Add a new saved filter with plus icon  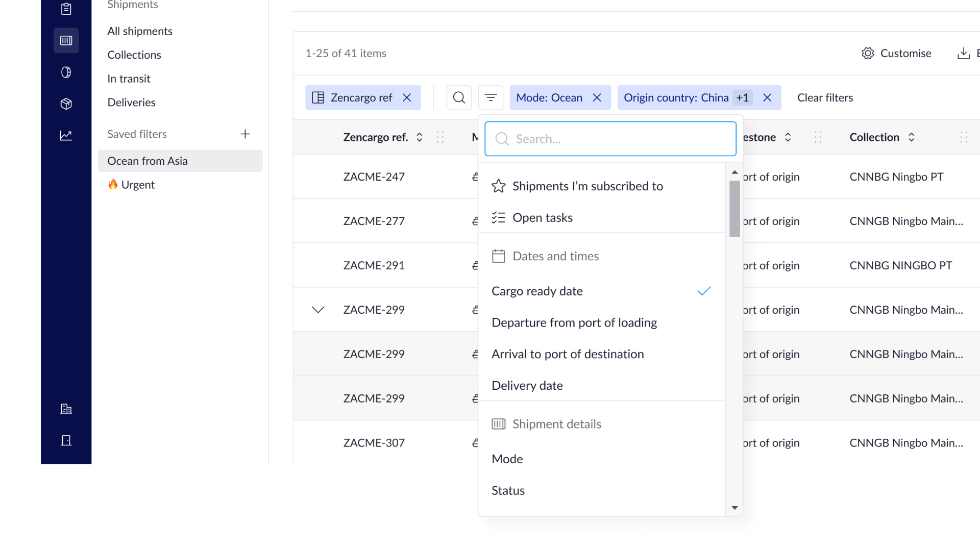245,134
